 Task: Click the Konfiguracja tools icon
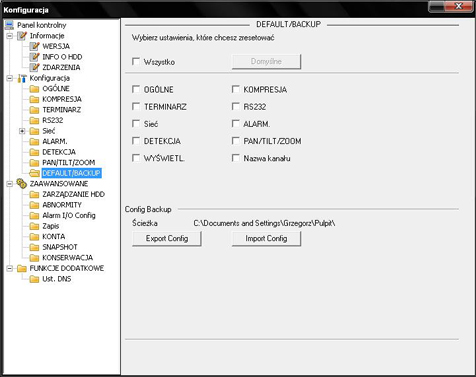(22, 78)
